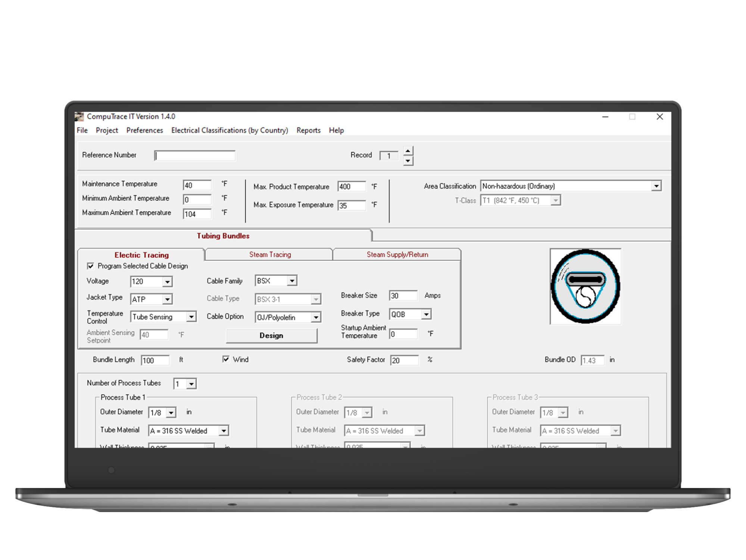Open the Cable Option dropdown
Viewport: 746px width, 560px height.
coord(316,317)
